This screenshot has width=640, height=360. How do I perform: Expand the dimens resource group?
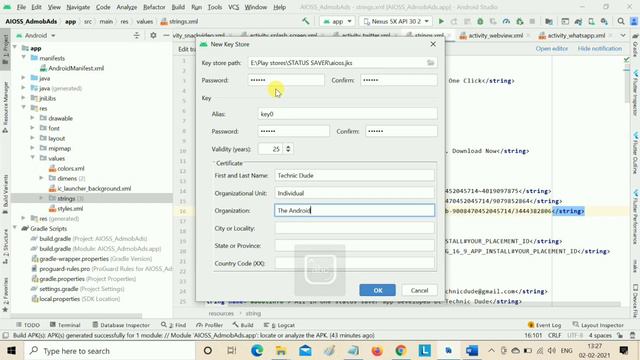click(x=41, y=178)
